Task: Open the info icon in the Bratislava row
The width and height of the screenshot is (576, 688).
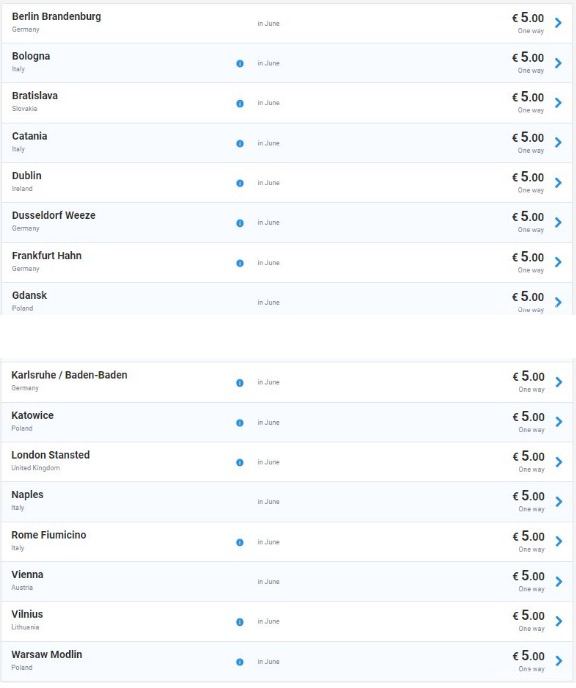Action: click(240, 104)
